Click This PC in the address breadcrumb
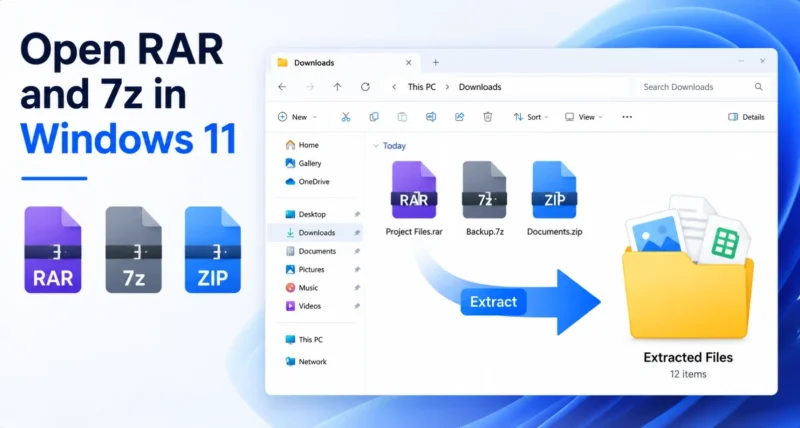This screenshot has width=800, height=428. pyautogui.click(x=422, y=87)
